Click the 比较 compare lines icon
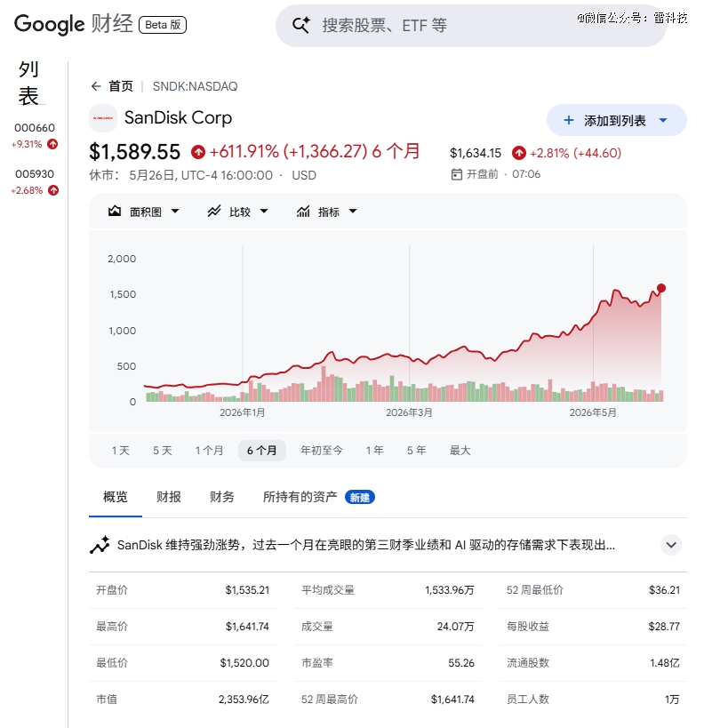The height and width of the screenshot is (728, 704). 214,212
